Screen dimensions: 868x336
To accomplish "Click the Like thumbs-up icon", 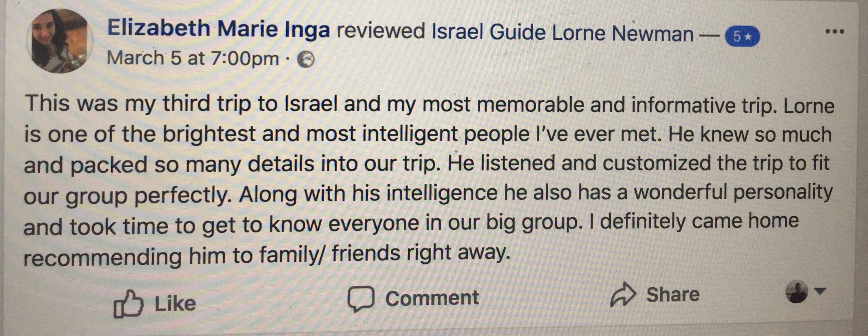I will [128, 305].
